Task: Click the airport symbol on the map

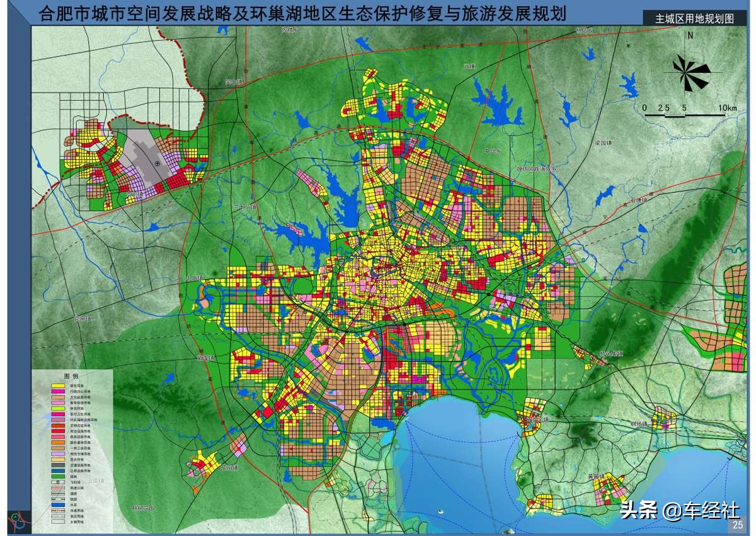Action: 157,163
